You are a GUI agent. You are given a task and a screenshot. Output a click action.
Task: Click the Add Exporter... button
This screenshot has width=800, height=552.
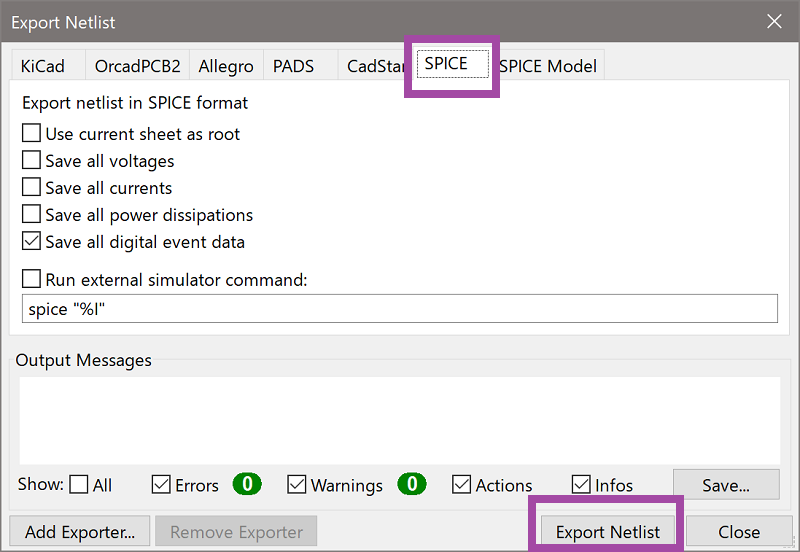[x=80, y=531]
